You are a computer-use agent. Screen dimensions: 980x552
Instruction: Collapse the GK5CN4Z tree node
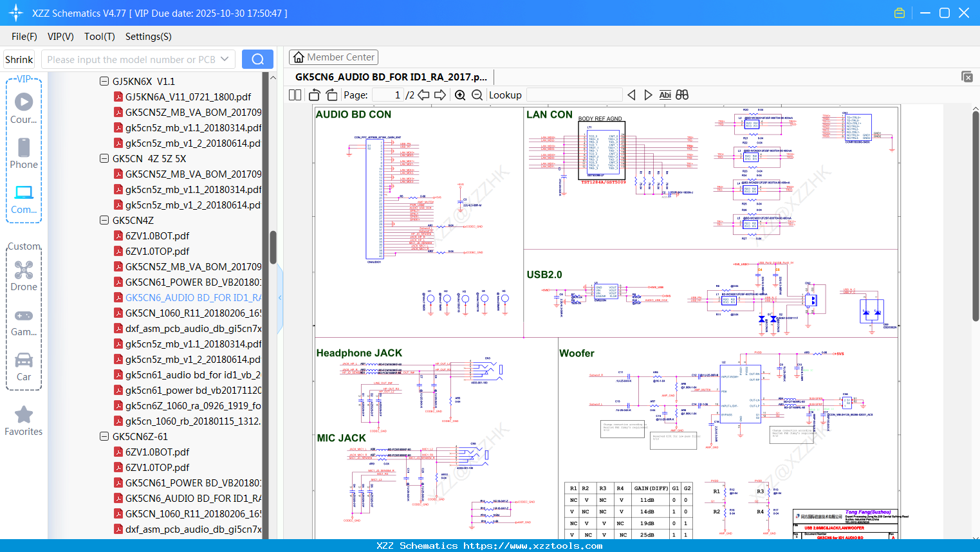(x=104, y=221)
